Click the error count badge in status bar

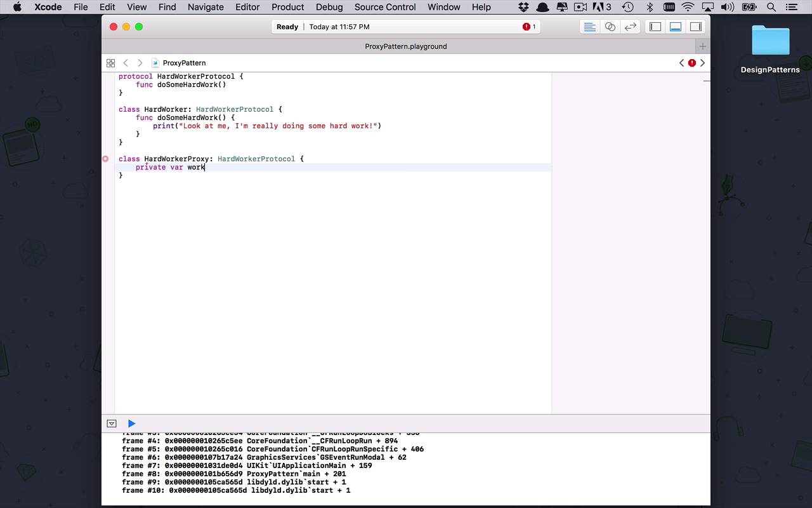click(x=529, y=27)
